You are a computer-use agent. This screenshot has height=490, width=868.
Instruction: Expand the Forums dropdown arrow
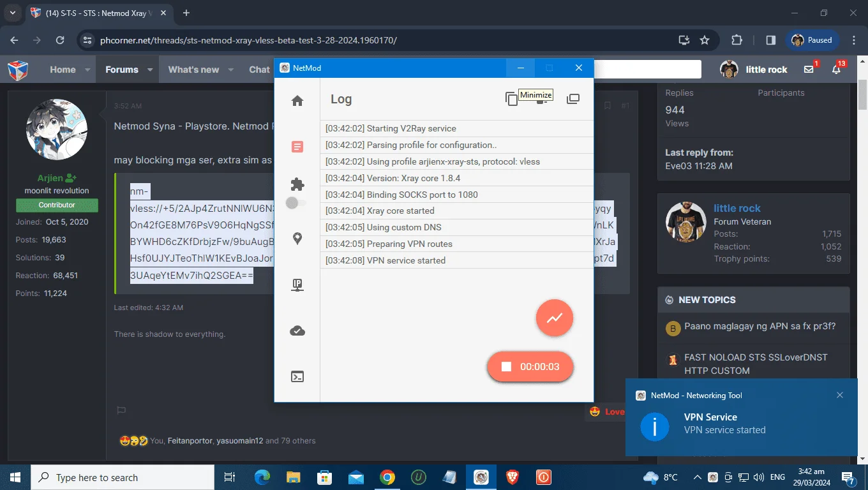click(x=150, y=70)
